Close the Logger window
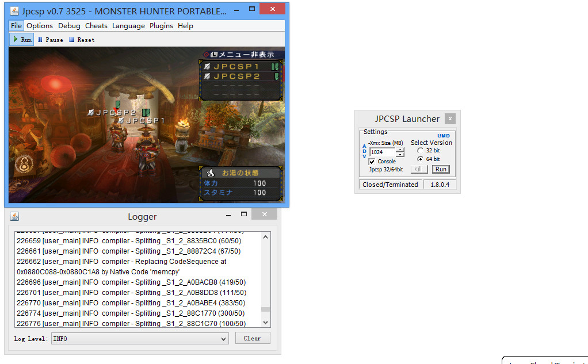The image size is (588, 364). point(265,214)
